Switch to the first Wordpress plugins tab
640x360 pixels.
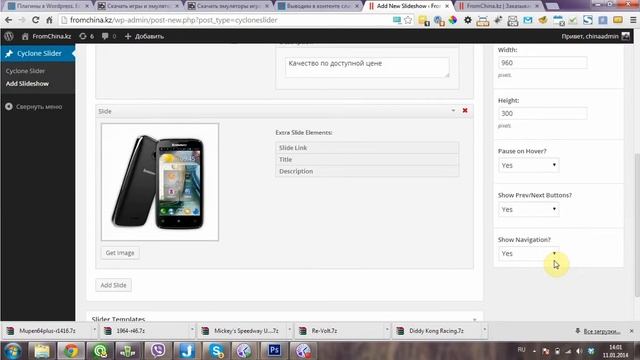(x=48, y=6)
